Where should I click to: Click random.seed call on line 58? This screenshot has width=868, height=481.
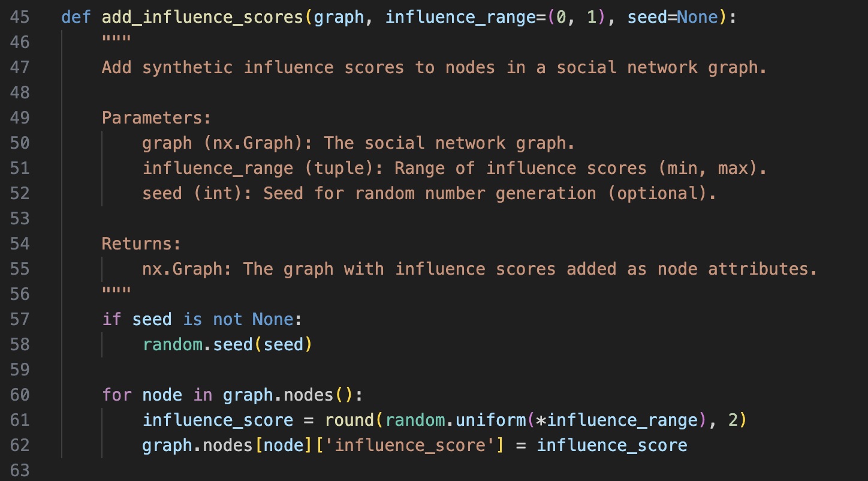click(x=227, y=344)
